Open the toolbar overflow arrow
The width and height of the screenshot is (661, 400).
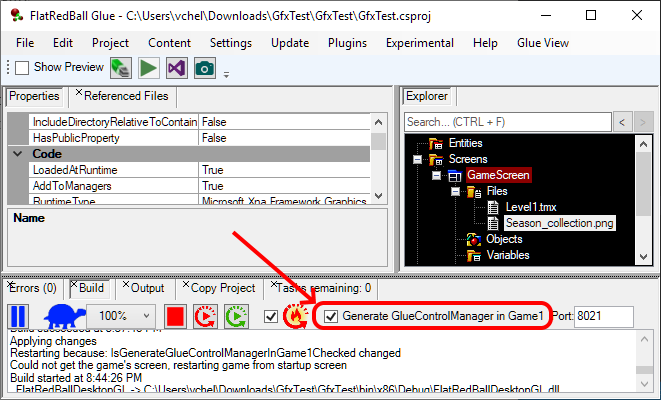(x=226, y=75)
